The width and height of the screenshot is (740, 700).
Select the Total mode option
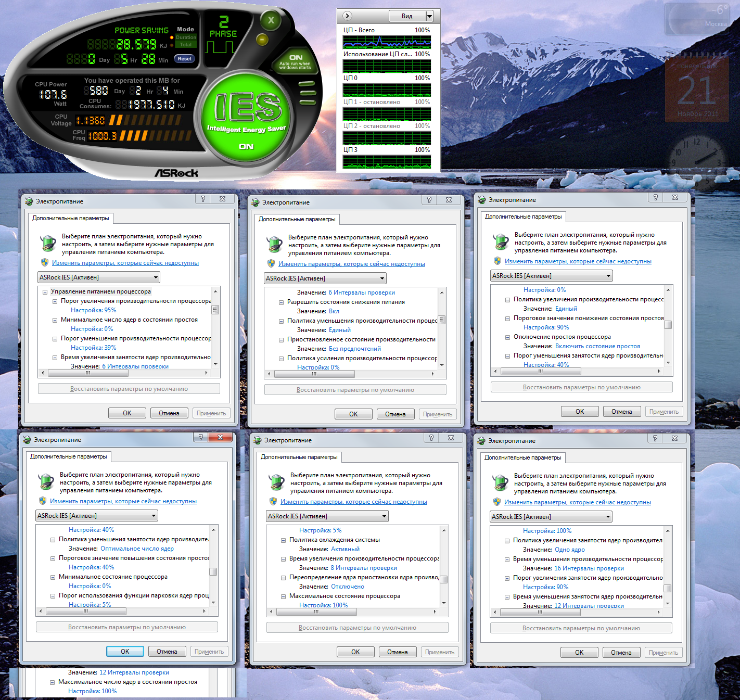[185, 45]
